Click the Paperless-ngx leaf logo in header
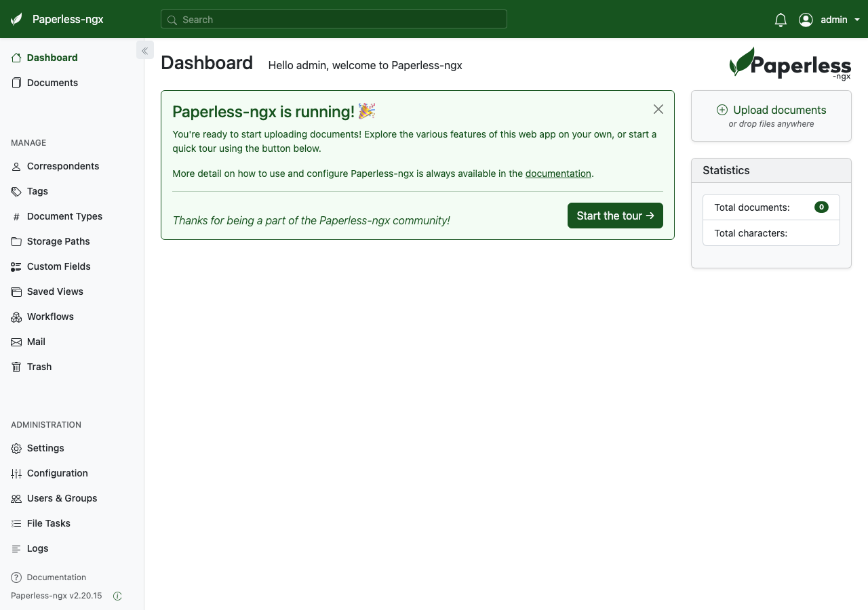 (x=16, y=19)
